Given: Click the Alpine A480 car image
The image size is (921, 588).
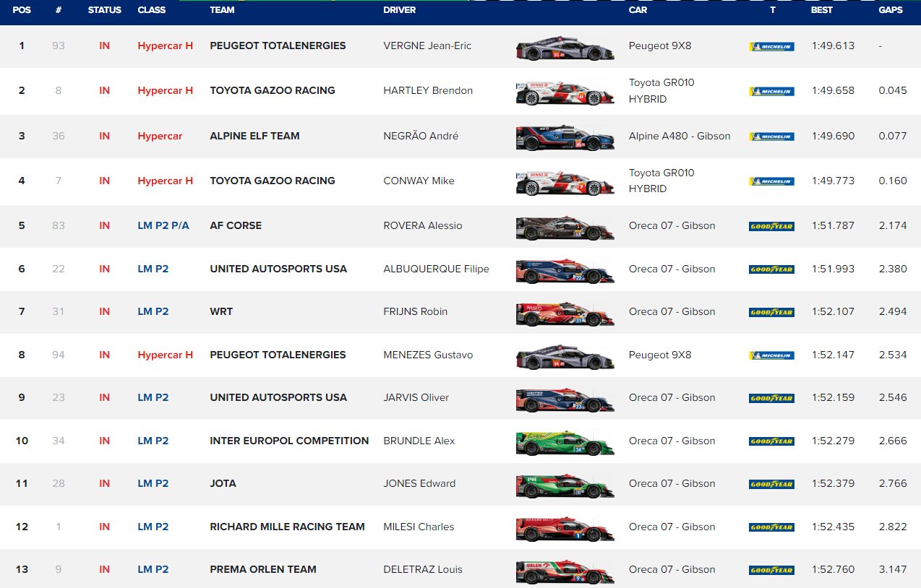Looking at the screenshot, I should tap(565, 137).
